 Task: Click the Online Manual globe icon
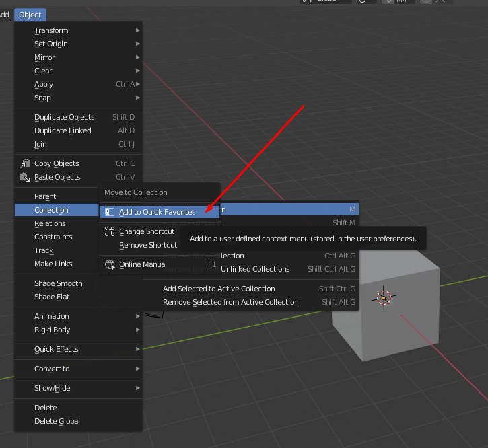point(110,264)
